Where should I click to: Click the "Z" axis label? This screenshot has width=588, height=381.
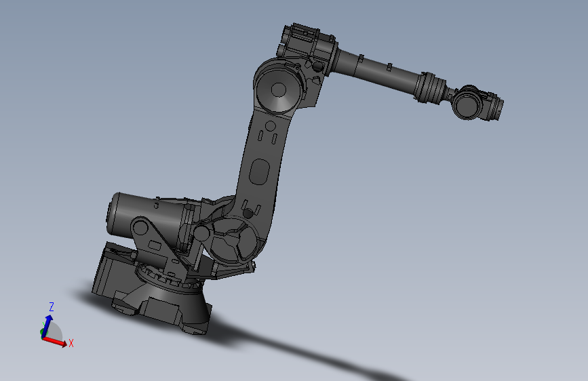52,307
